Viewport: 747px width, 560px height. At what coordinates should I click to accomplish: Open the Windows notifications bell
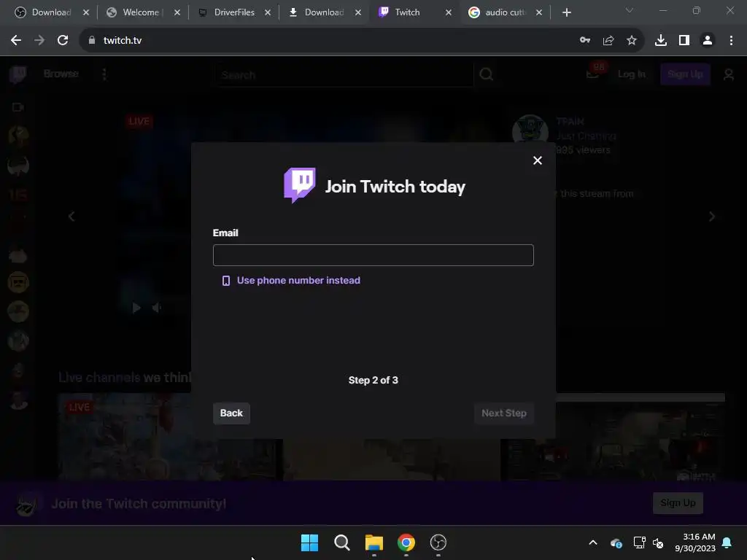click(x=727, y=542)
